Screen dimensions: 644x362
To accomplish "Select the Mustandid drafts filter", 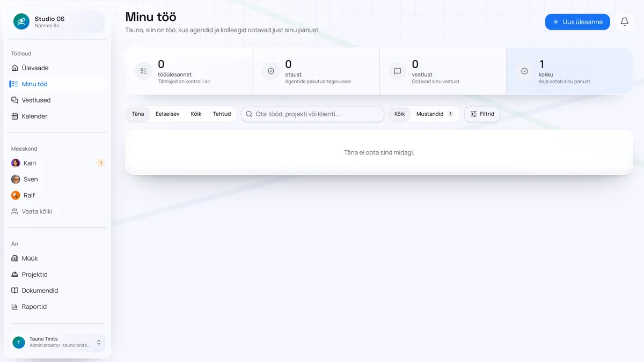I will pyautogui.click(x=435, y=114).
